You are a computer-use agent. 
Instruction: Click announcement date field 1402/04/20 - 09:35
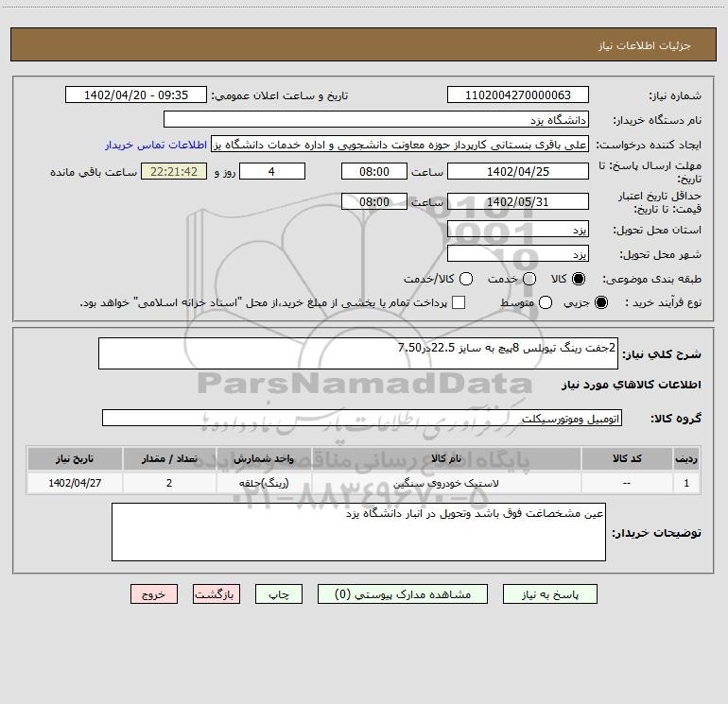pos(135,94)
